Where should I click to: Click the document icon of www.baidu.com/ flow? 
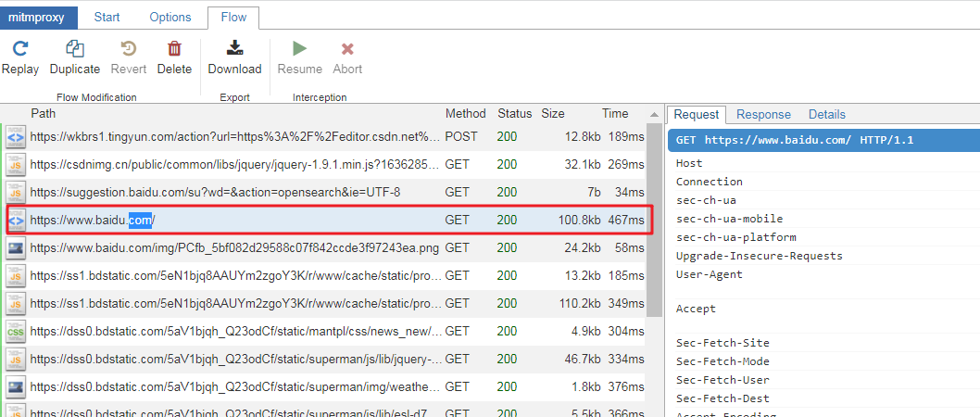click(x=17, y=220)
